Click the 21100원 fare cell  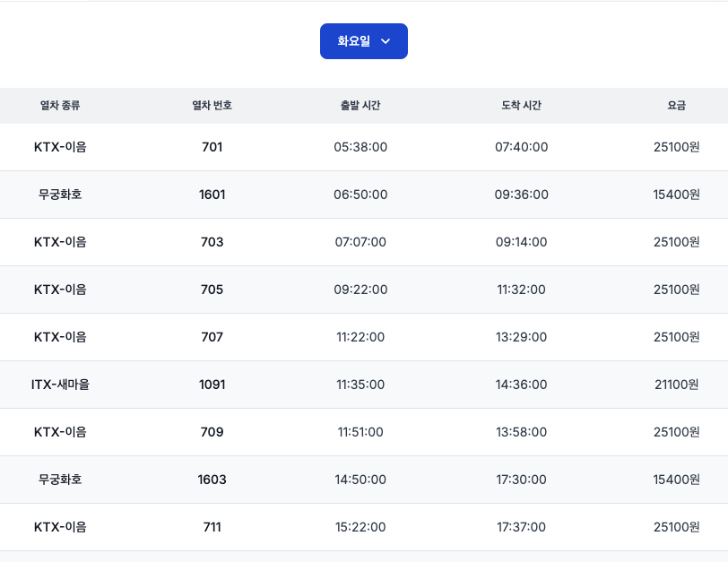point(677,385)
